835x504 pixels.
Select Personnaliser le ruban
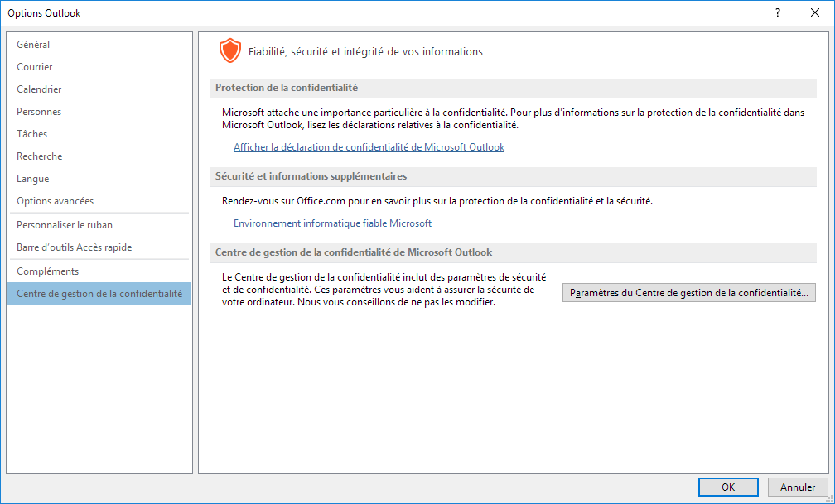pyautogui.click(x=99, y=225)
